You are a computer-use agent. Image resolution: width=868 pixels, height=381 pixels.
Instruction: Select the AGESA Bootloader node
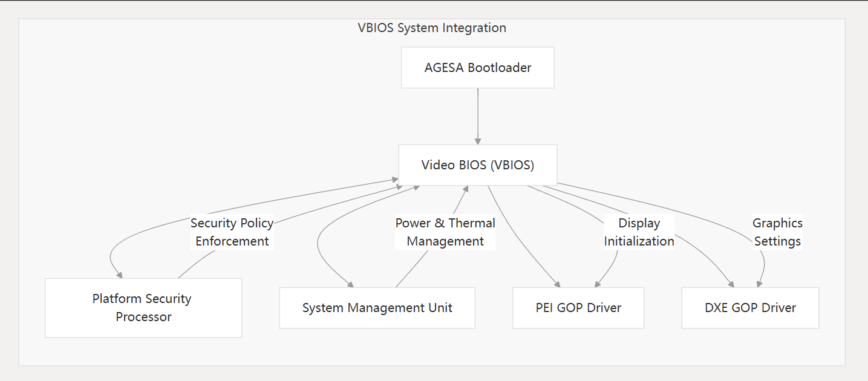click(477, 67)
